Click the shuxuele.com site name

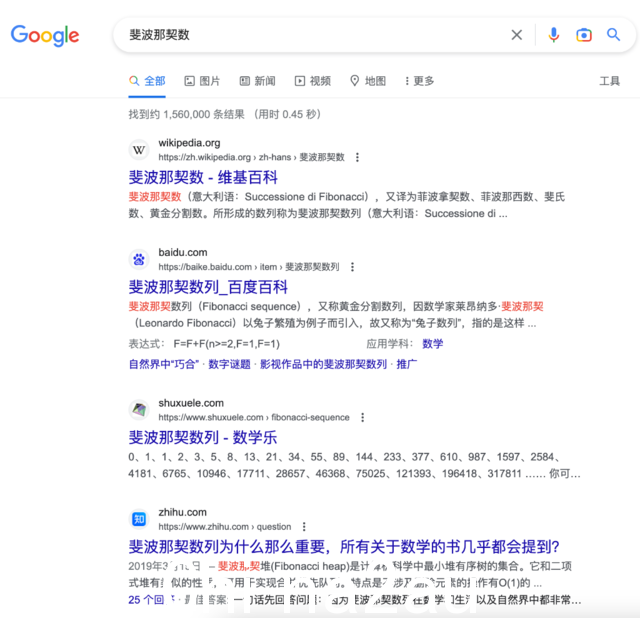click(x=191, y=403)
